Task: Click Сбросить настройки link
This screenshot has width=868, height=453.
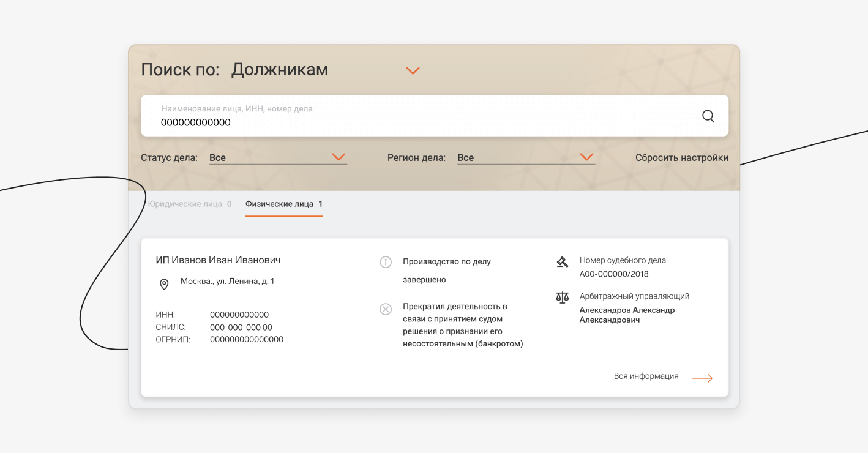Action: [682, 157]
